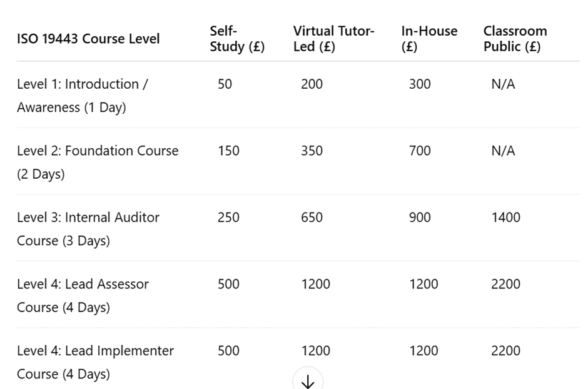The image size is (588, 389).
Task: Click the "ISO 19443 Course Level" column header
Action: click(88, 39)
